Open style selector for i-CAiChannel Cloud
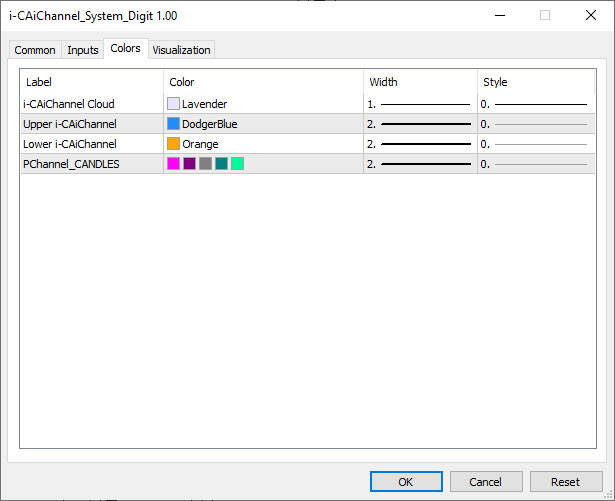This screenshot has width=615, height=501. (x=536, y=104)
